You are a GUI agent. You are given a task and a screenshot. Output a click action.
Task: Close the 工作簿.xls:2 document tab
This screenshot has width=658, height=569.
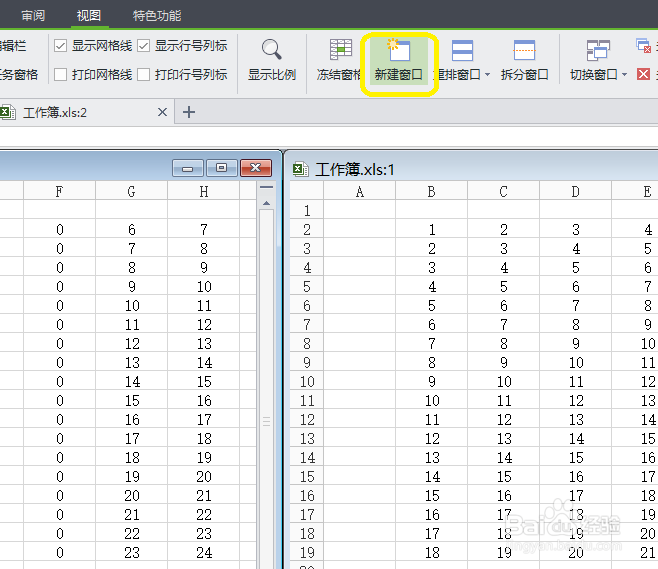tap(162, 112)
